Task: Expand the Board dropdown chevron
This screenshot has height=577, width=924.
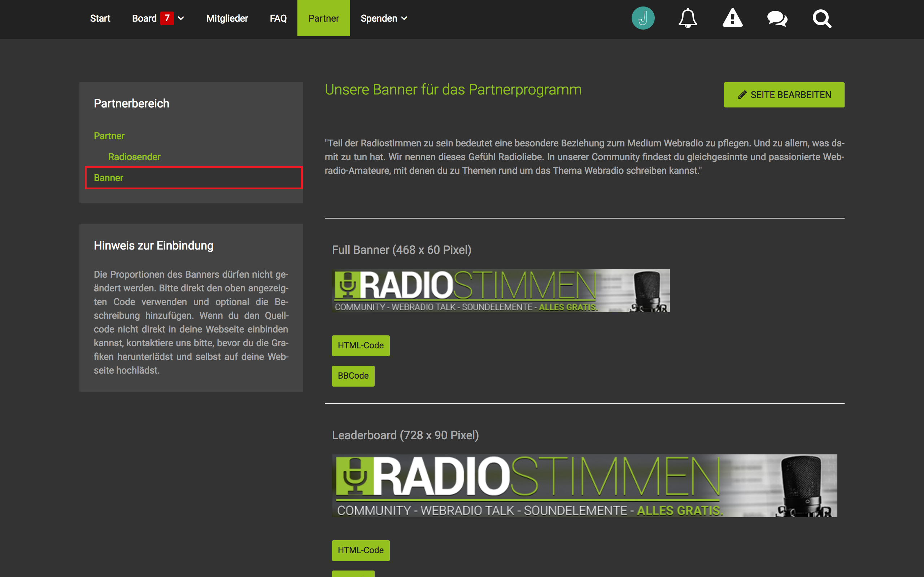Action: pyautogui.click(x=181, y=18)
